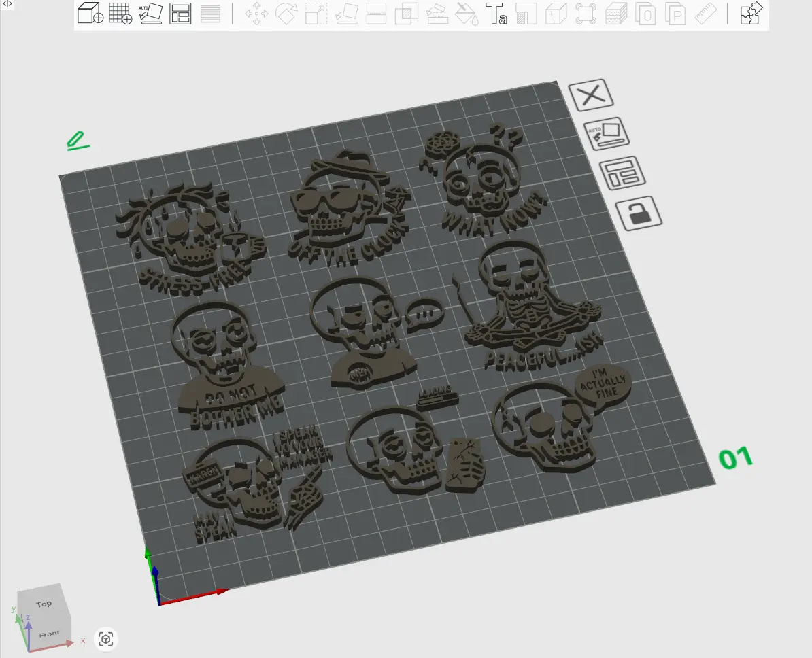Select the Scale tool
The image size is (812, 658).
point(316,14)
